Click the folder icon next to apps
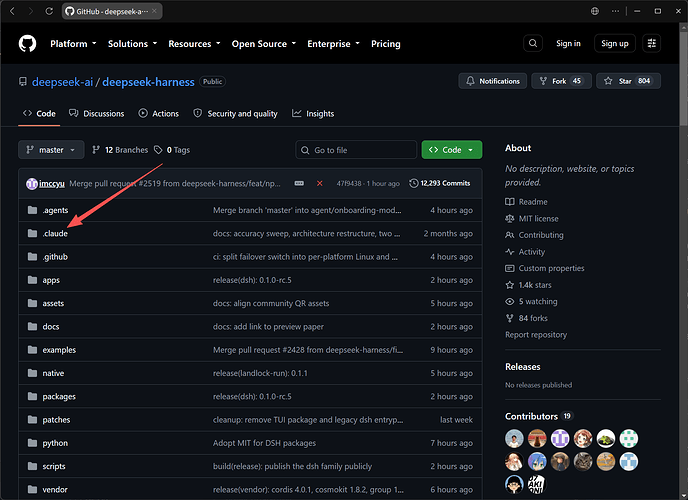 pyautogui.click(x=32, y=280)
